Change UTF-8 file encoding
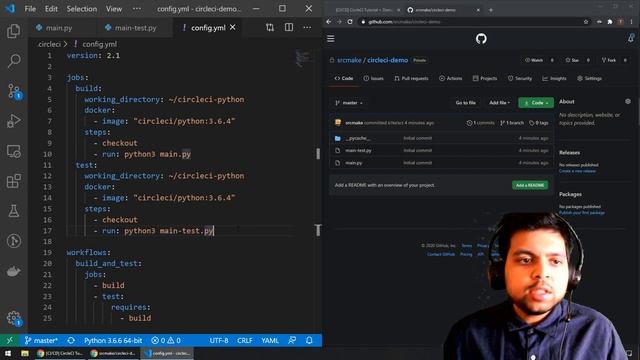 [219, 340]
